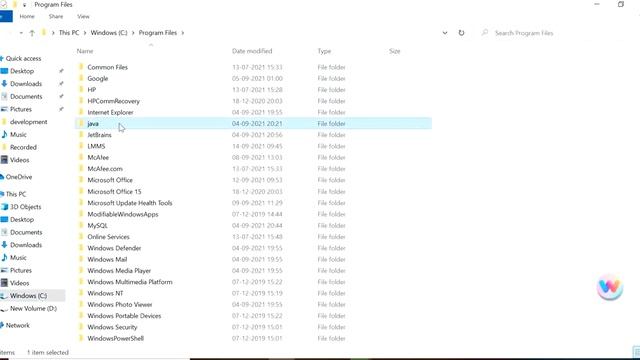Select This PC in the breadcrumb path
Image resolution: width=640 pixels, height=360 pixels.
69,33
